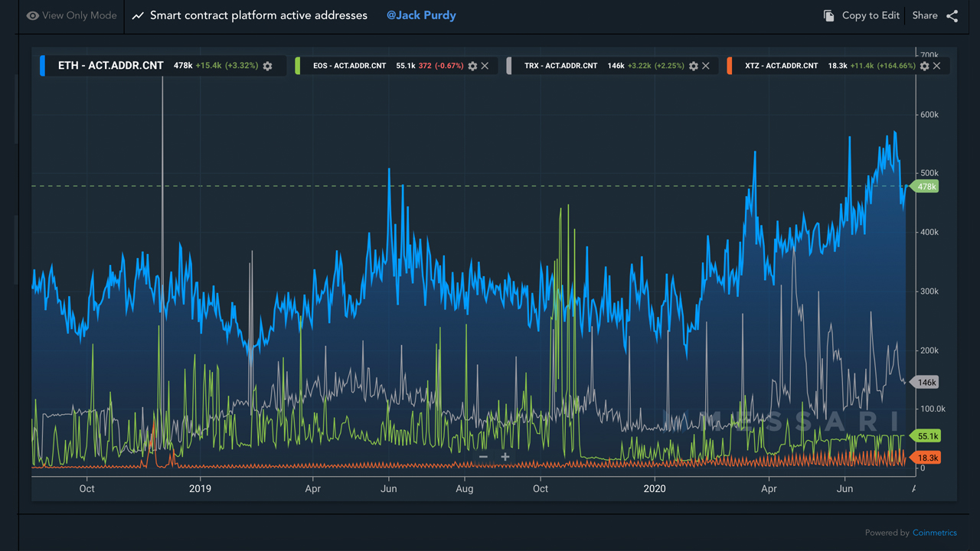Click the 18.3k XTZ value tag
The height and width of the screenshot is (551, 980).
pos(925,458)
